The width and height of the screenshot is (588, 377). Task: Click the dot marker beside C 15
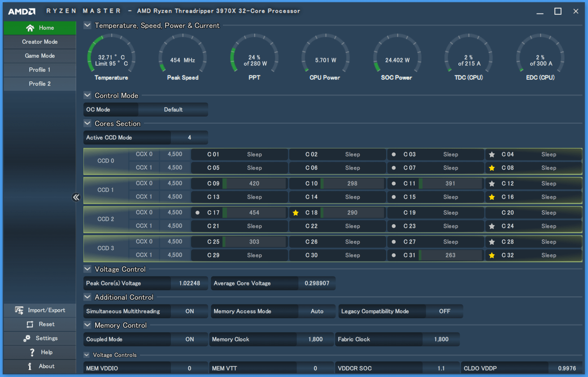click(394, 197)
